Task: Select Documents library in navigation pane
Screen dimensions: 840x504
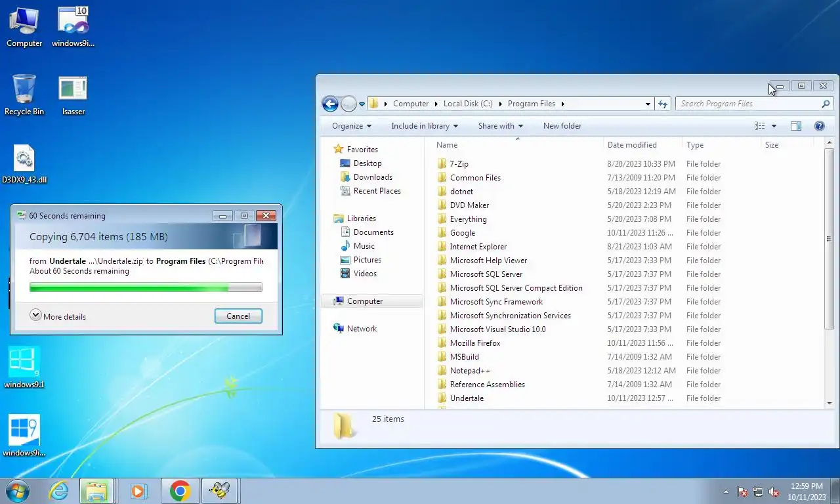Action: click(x=373, y=232)
